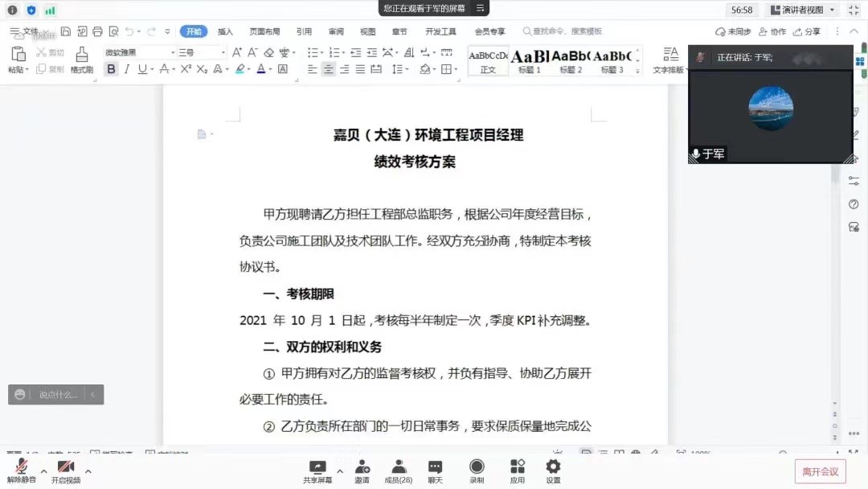Switch to 审阅 ribbon tab
Screen dimensions: 868x489
(336, 31)
